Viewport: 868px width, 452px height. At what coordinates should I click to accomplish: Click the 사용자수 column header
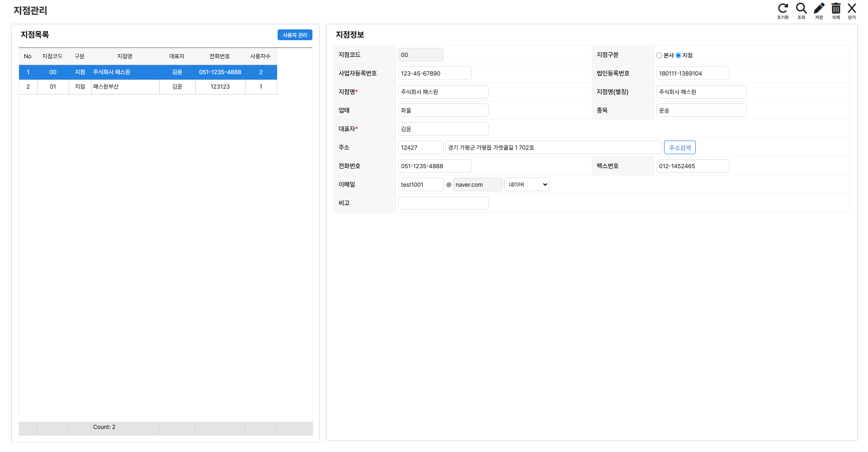[x=260, y=56]
